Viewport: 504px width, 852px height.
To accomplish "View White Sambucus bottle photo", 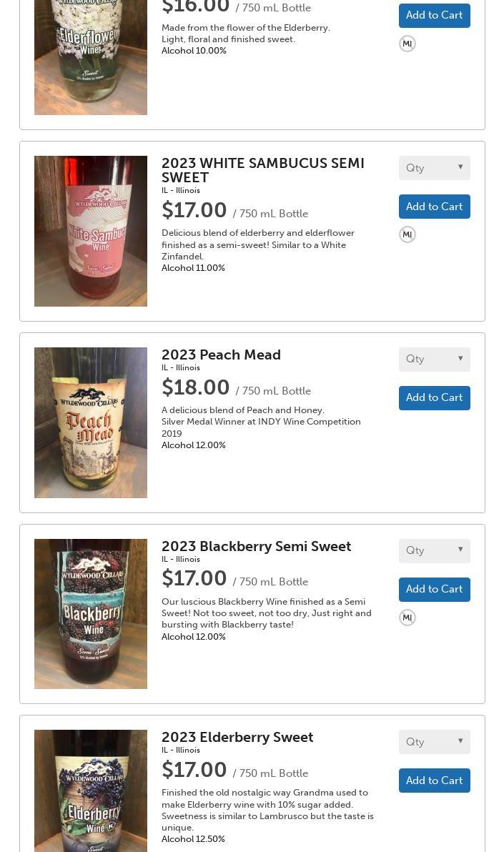I will click(x=91, y=231).
